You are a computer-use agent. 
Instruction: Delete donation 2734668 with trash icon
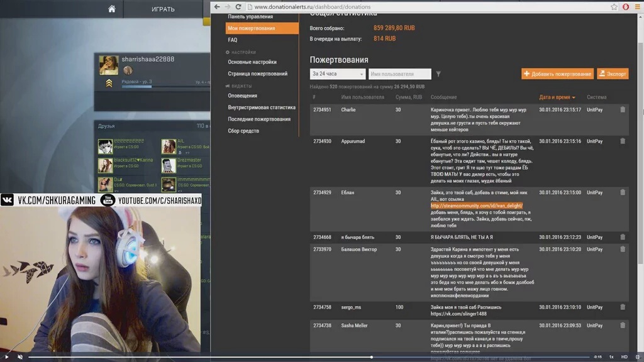pyautogui.click(x=623, y=237)
